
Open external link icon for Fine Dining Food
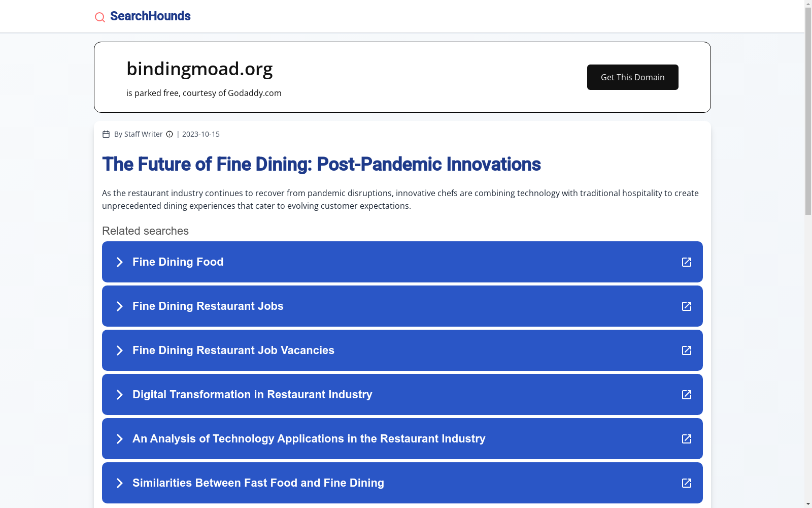(687, 262)
